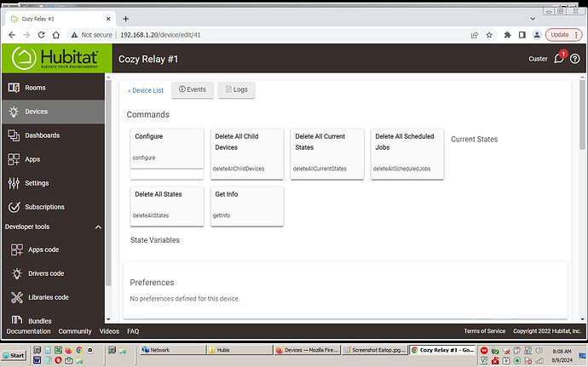Run the Configure command
Image resolution: width=588 pixels, height=367 pixels.
(167, 149)
